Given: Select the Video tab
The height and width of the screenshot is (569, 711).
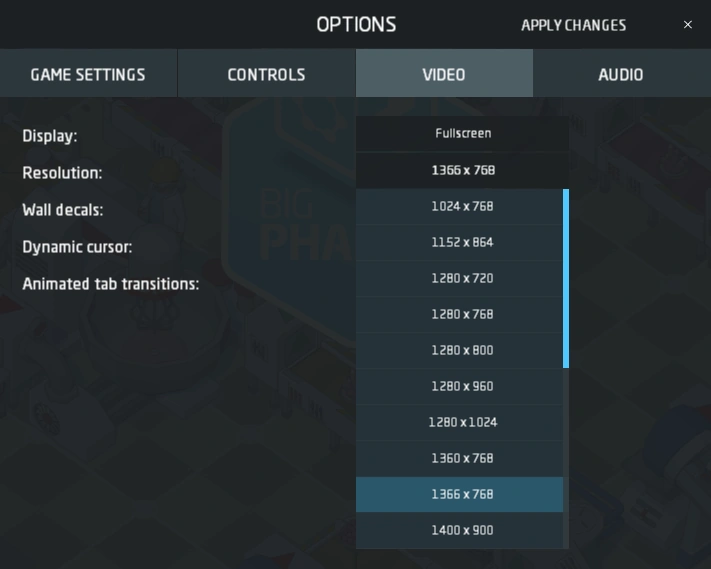Looking at the screenshot, I should click(x=444, y=75).
